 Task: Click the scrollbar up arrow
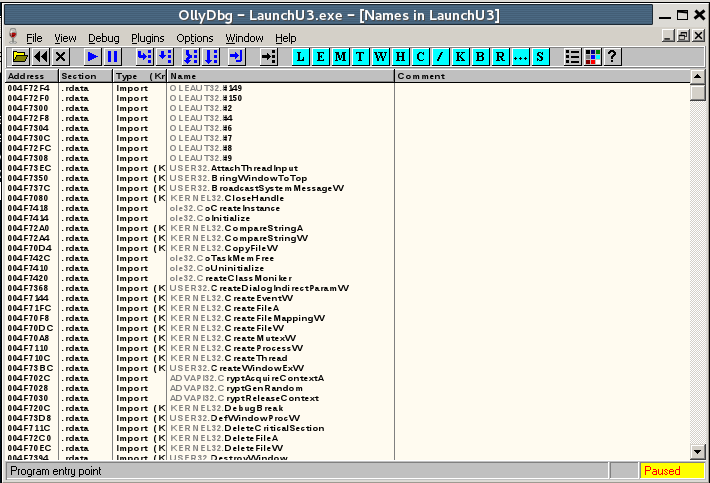click(x=697, y=77)
